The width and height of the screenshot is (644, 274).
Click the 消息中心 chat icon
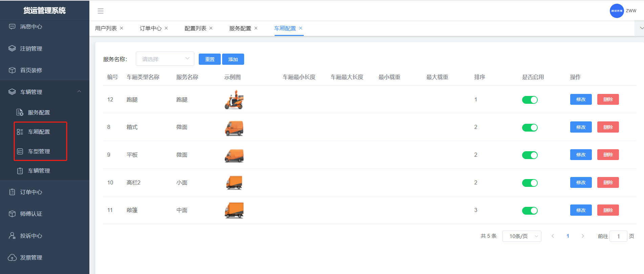(12, 26)
